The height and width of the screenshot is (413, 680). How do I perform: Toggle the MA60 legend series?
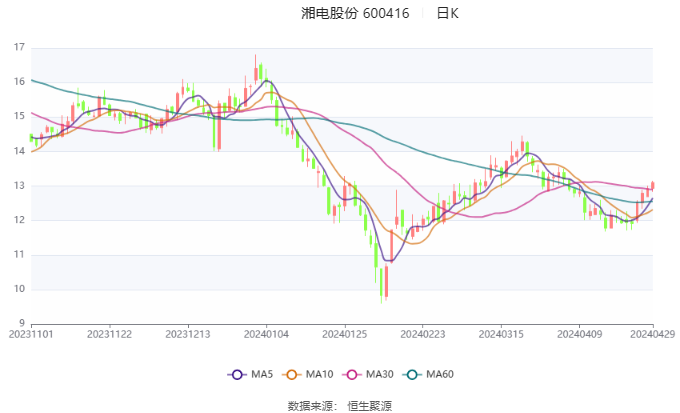coord(428,374)
